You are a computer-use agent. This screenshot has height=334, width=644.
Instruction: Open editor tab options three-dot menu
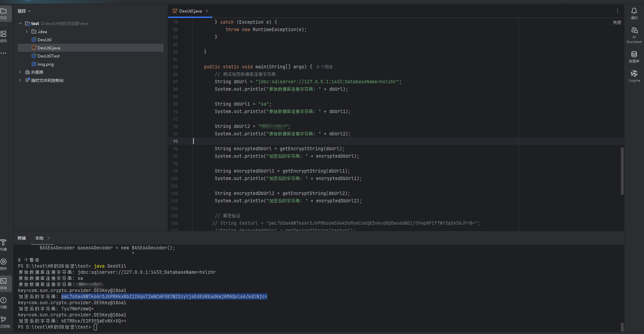617,11
